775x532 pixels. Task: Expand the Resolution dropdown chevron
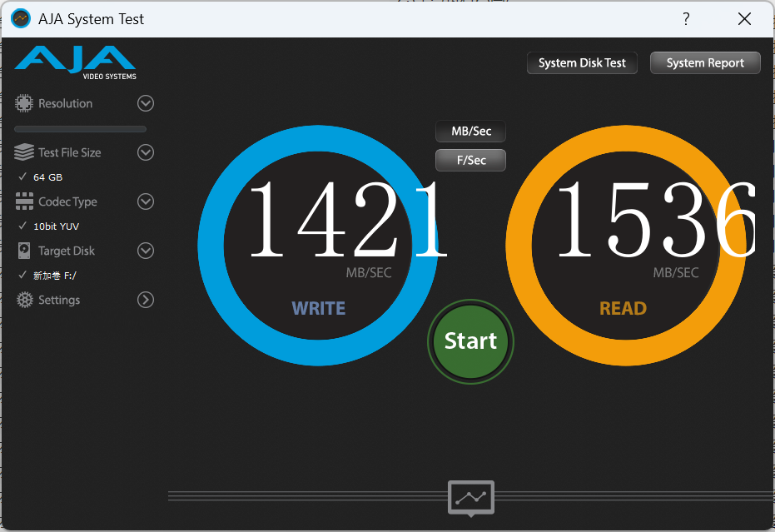146,103
